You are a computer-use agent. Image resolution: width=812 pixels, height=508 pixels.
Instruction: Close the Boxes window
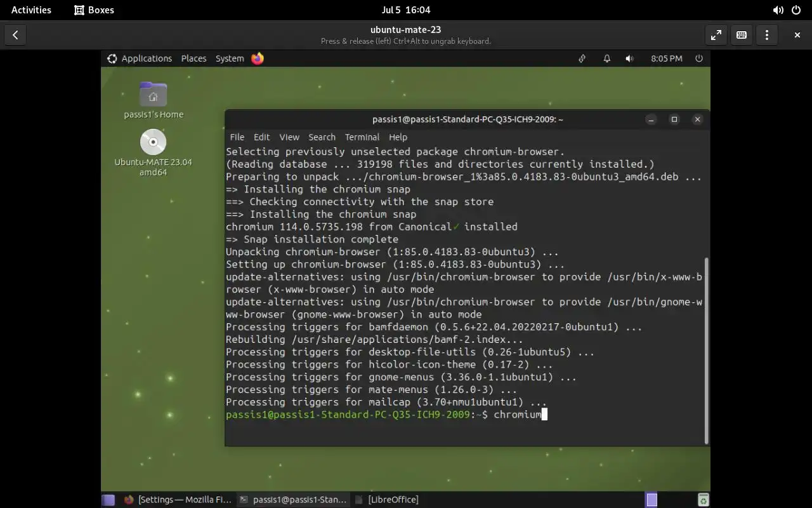(x=797, y=35)
